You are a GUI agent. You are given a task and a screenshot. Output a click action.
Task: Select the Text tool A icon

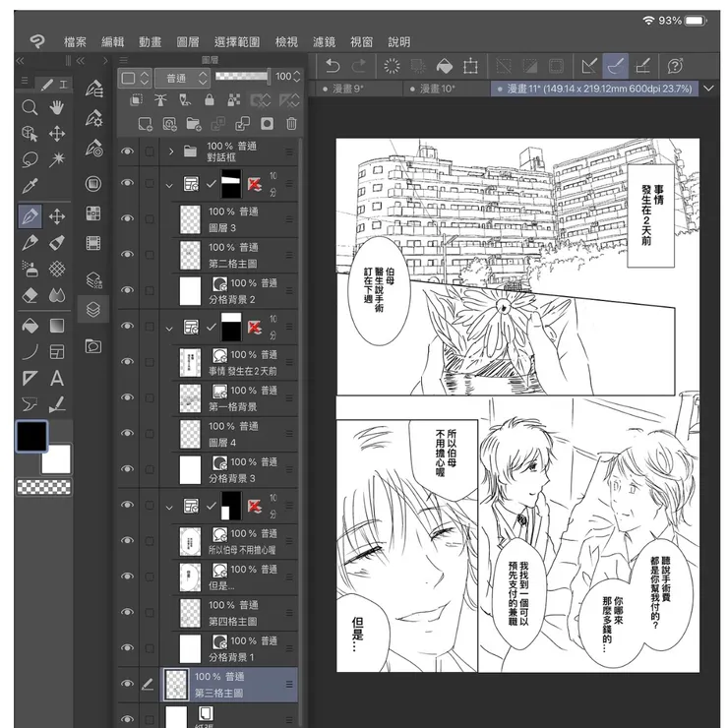57,378
